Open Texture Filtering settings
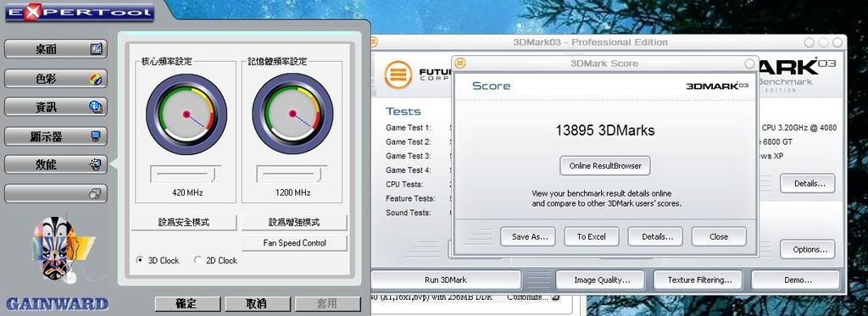868x316 pixels. [699, 280]
